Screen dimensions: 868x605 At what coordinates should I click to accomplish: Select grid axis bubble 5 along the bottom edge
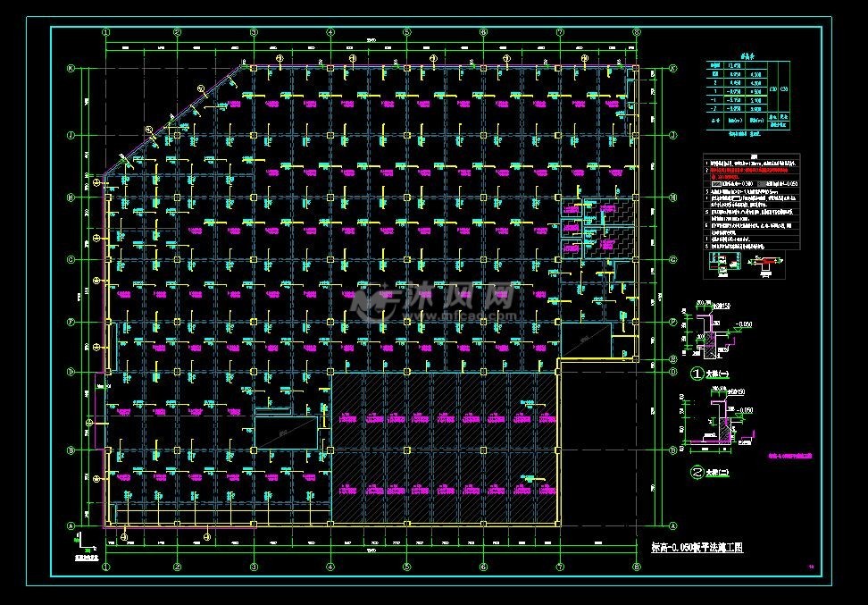click(x=407, y=567)
